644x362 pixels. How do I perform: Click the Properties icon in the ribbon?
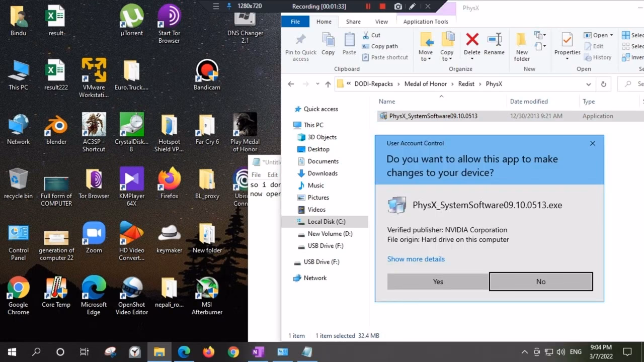(567, 40)
